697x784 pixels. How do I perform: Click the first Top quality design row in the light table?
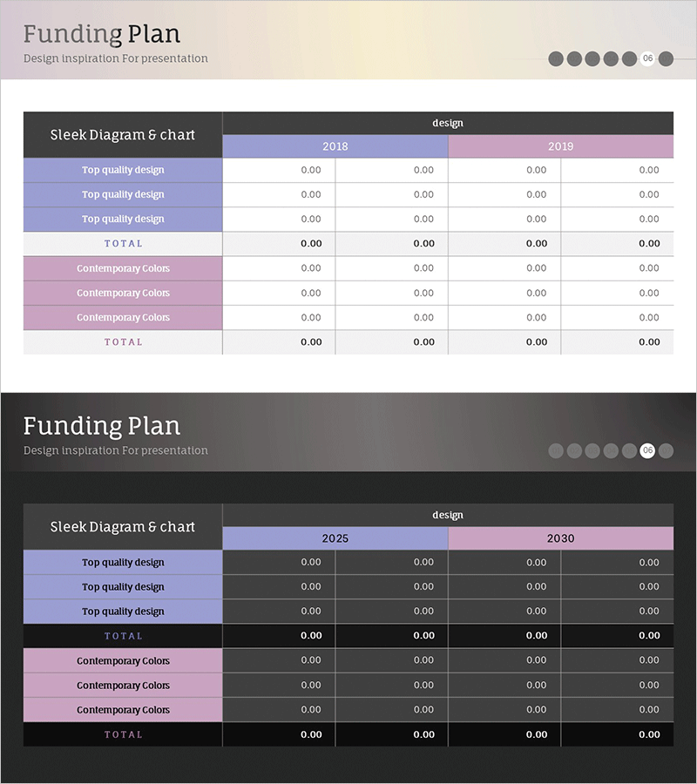pos(123,170)
